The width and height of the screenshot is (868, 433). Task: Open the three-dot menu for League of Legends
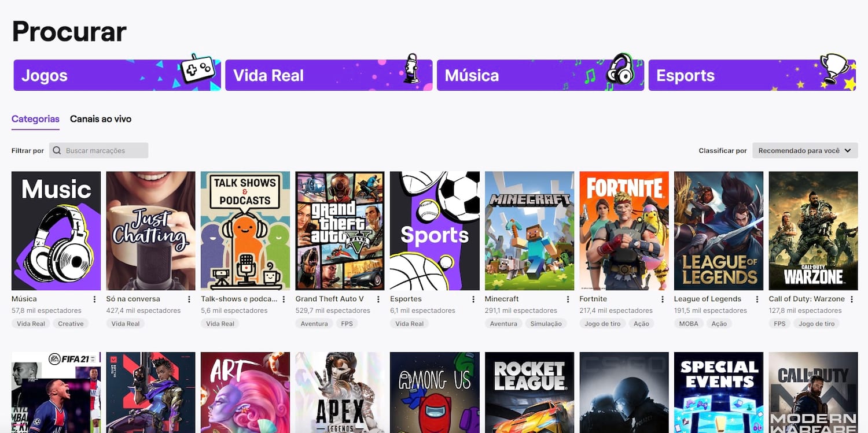pyautogui.click(x=757, y=299)
